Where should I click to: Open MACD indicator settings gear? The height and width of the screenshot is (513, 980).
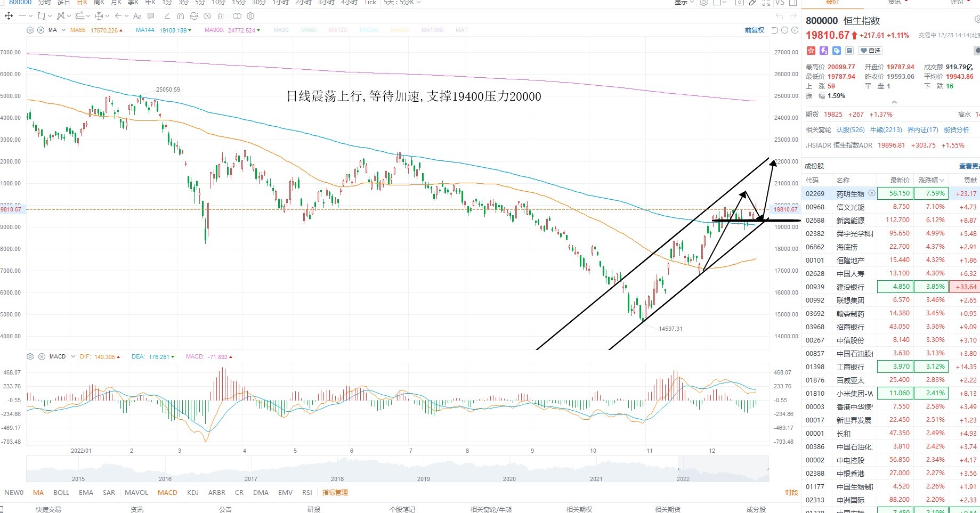(30, 356)
